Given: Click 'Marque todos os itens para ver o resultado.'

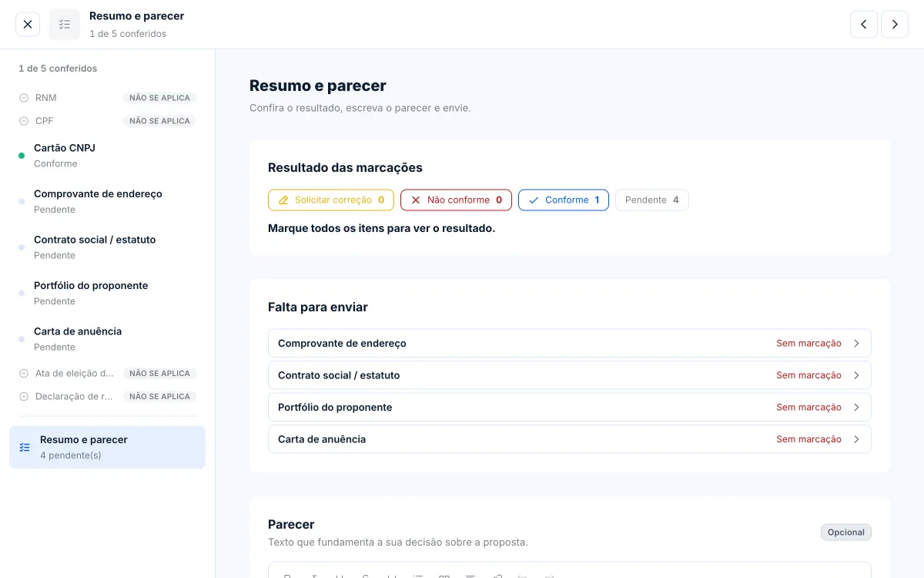Looking at the screenshot, I should pos(382,228).
